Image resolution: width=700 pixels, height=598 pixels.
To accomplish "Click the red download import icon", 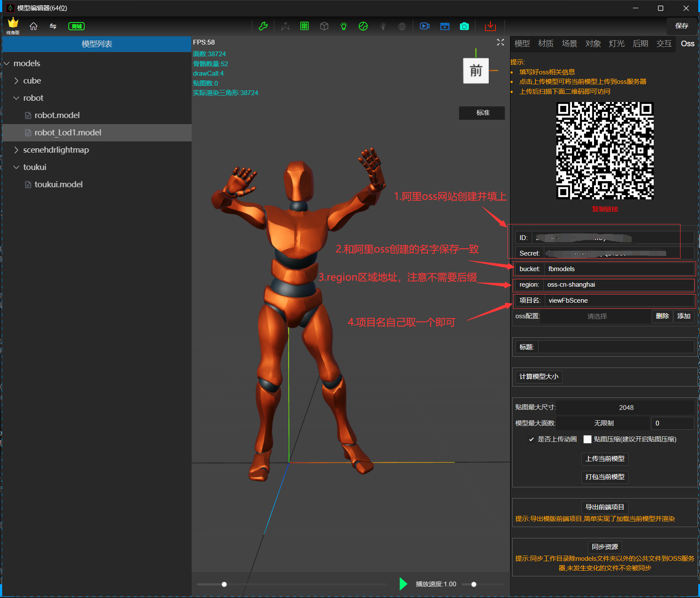I will [x=490, y=26].
